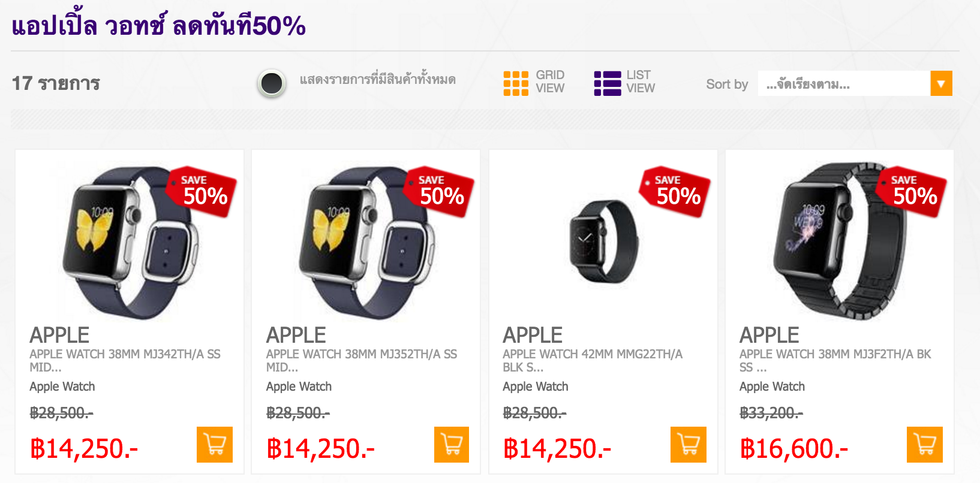Switch to list view icon

click(607, 83)
